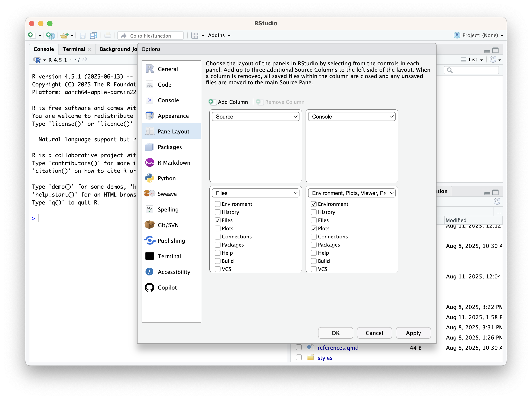Viewport: 532px width, 399px height.
Task: Click the Save toolbar icon
Action: 83,36
